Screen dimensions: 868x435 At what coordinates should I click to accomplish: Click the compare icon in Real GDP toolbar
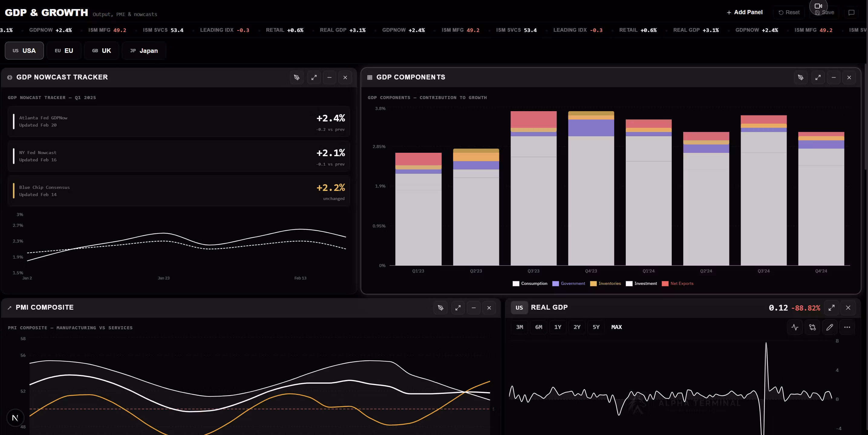point(812,327)
